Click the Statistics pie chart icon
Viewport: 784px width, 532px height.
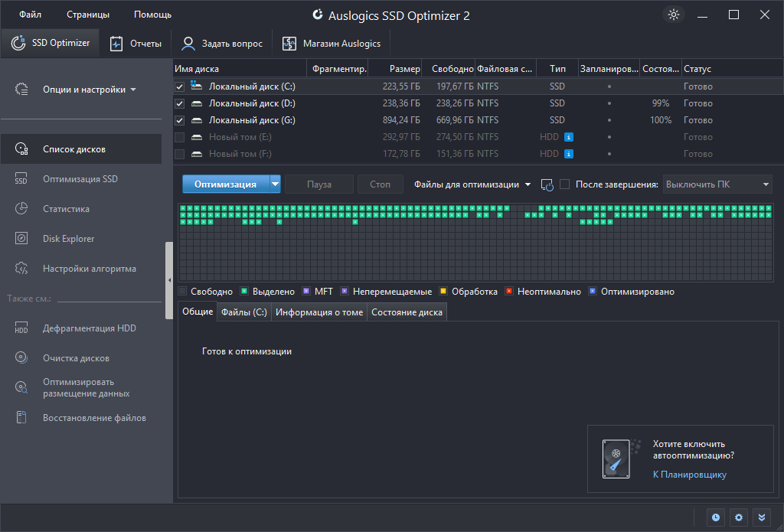(x=21, y=209)
